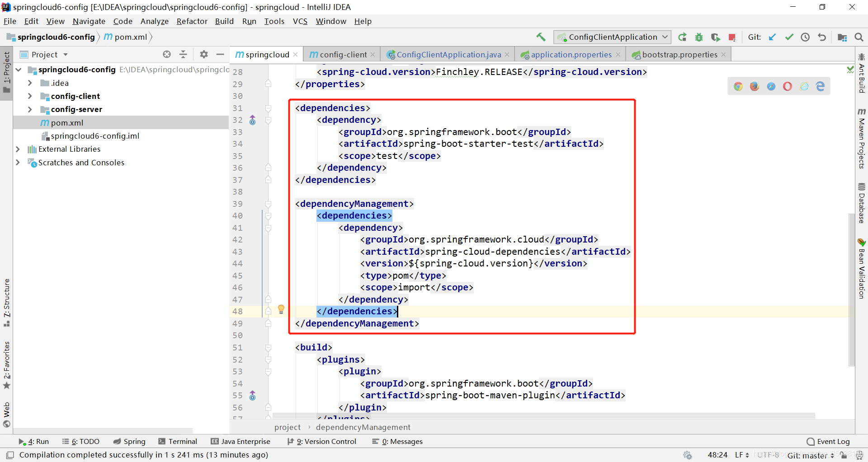Commit changes with the green checkmark
The height and width of the screenshot is (462, 868).
coord(789,37)
